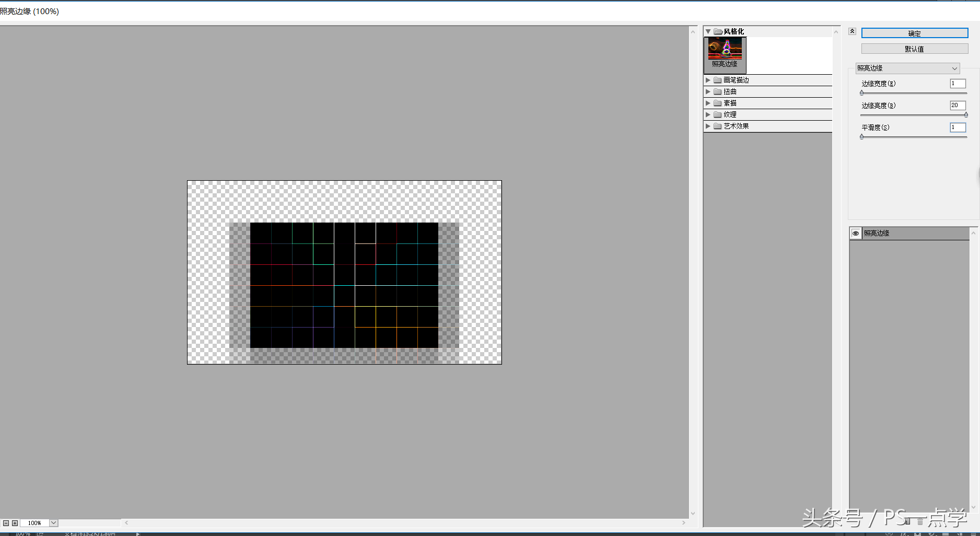Open the 100% zoom level dropdown
Viewport: 980px width, 536px height.
coord(54,523)
